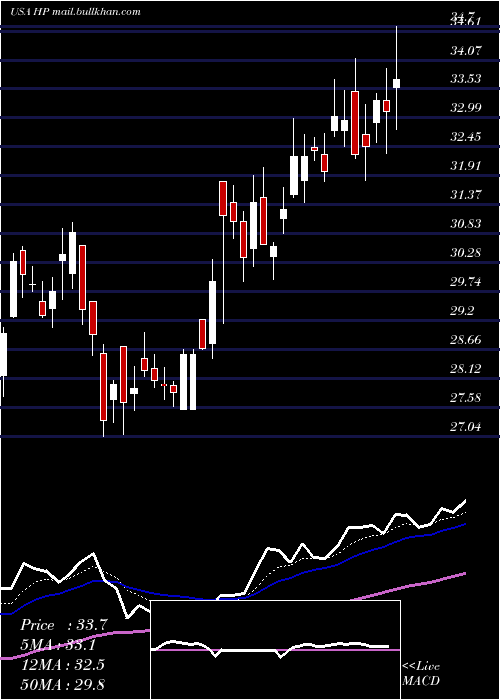
Task: Click the 31.37 price axis label
Action: (x=466, y=195)
